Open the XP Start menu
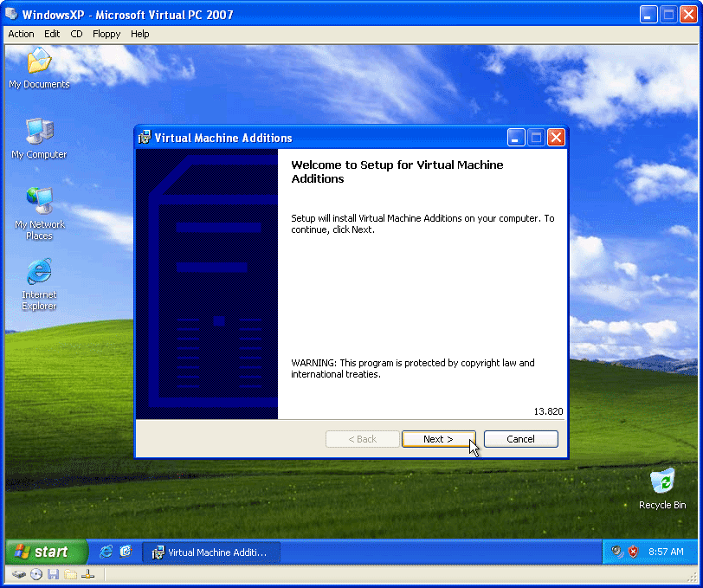Screen dimensions: 703x588 coord(47,552)
